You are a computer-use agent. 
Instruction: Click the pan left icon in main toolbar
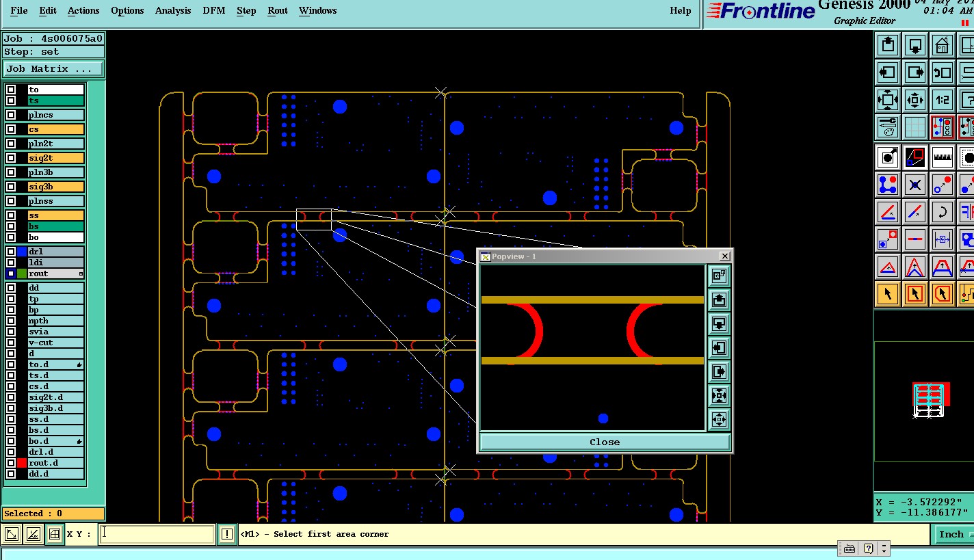coord(887,72)
